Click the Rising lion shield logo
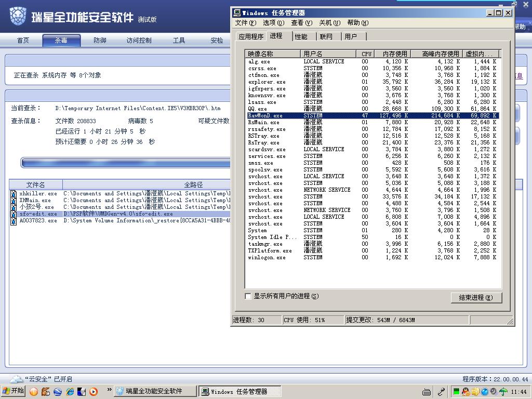The image size is (532, 399). [18, 16]
